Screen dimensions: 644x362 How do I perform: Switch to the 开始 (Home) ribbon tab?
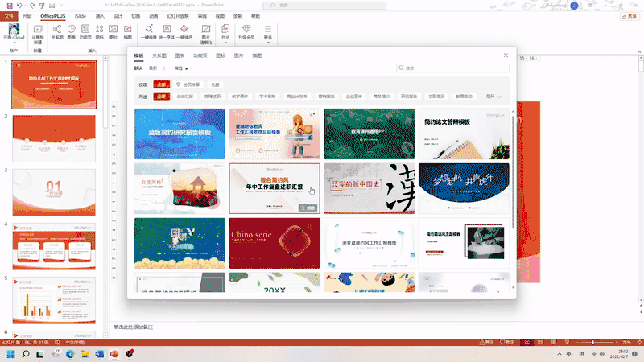point(27,16)
